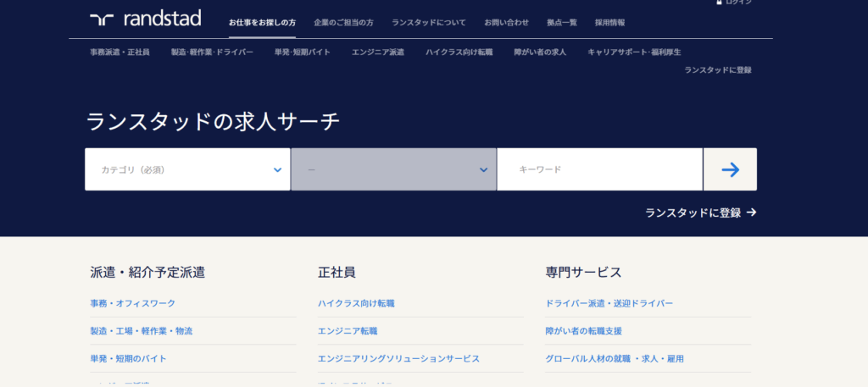Click the キーワード search input field

[599, 169]
